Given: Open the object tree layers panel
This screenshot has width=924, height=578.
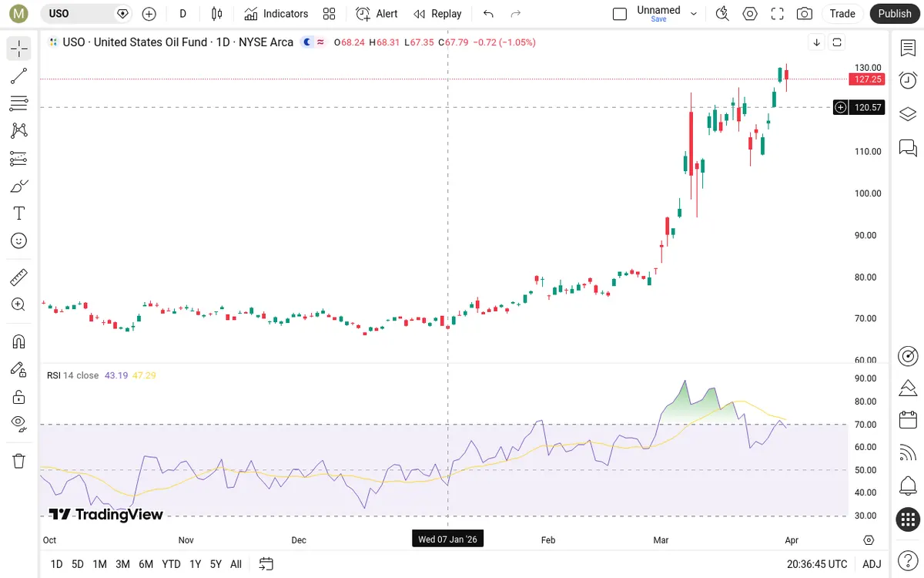Looking at the screenshot, I should [908, 114].
